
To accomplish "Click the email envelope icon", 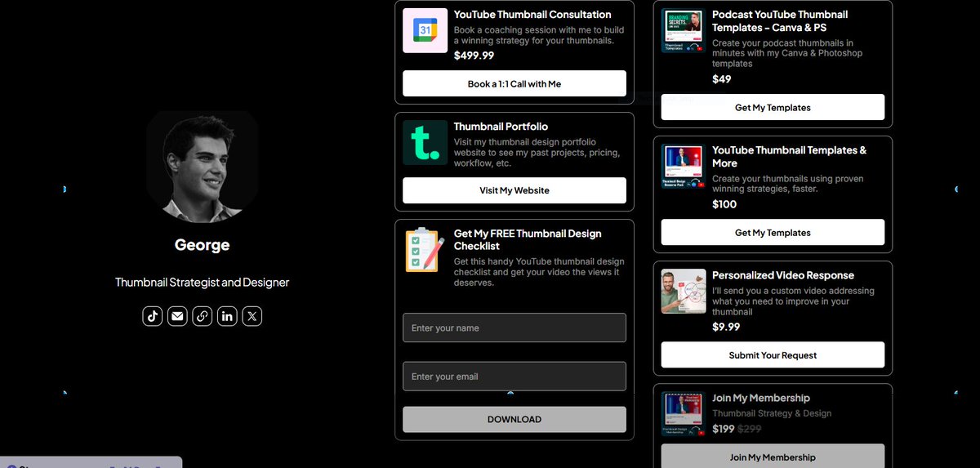I will [177, 316].
